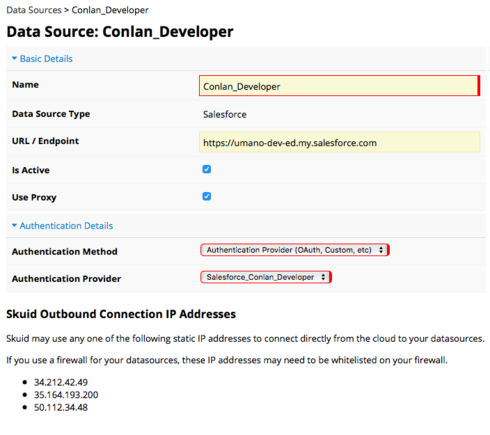The width and height of the screenshot is (490, 435).
Task: Click the firewall whitelisting note paragraph
Action: coord(227,360)
